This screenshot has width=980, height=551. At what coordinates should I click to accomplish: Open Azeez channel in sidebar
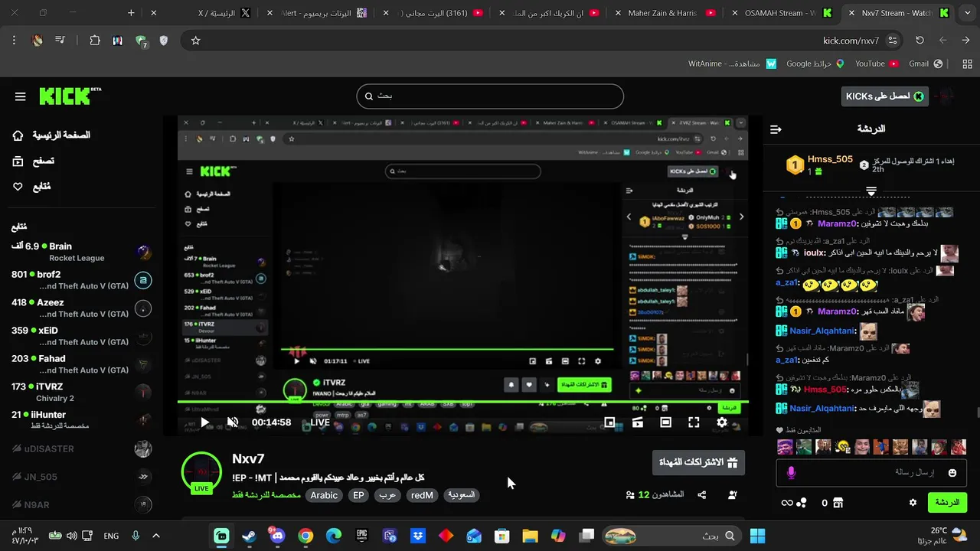(81, 308)
